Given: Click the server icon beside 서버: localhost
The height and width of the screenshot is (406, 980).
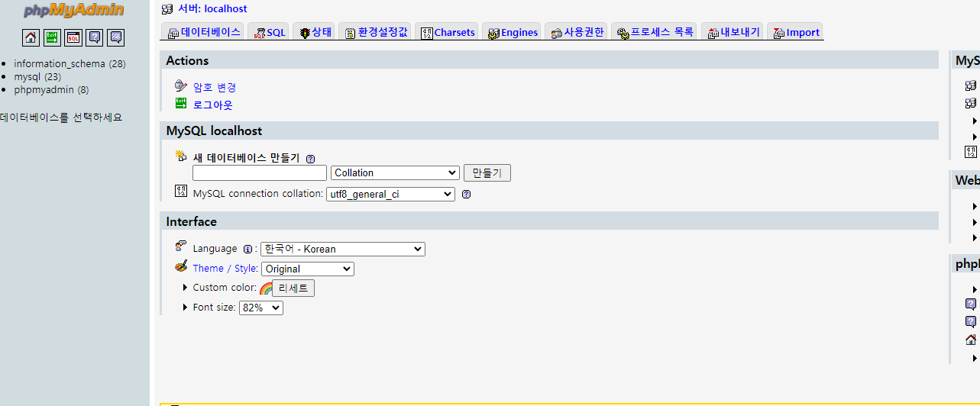Looking at the screenshot, I should pyautogui.click(x=167, y=9).
